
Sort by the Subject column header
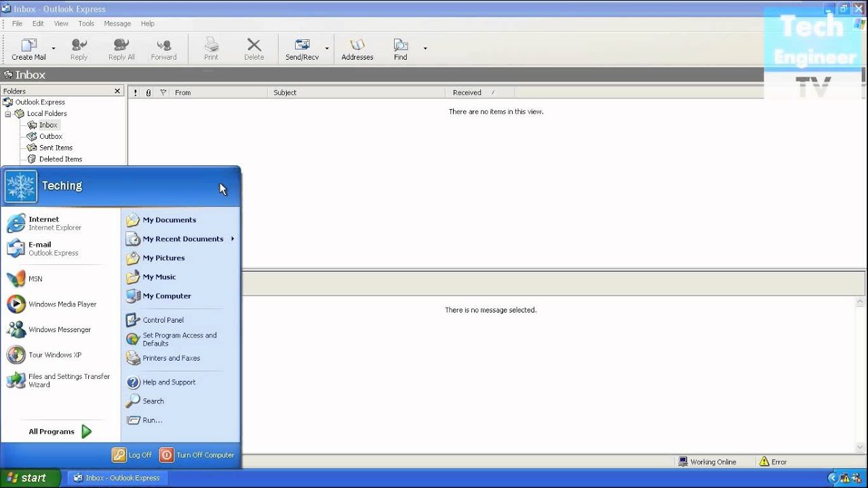tap(356, 93)
